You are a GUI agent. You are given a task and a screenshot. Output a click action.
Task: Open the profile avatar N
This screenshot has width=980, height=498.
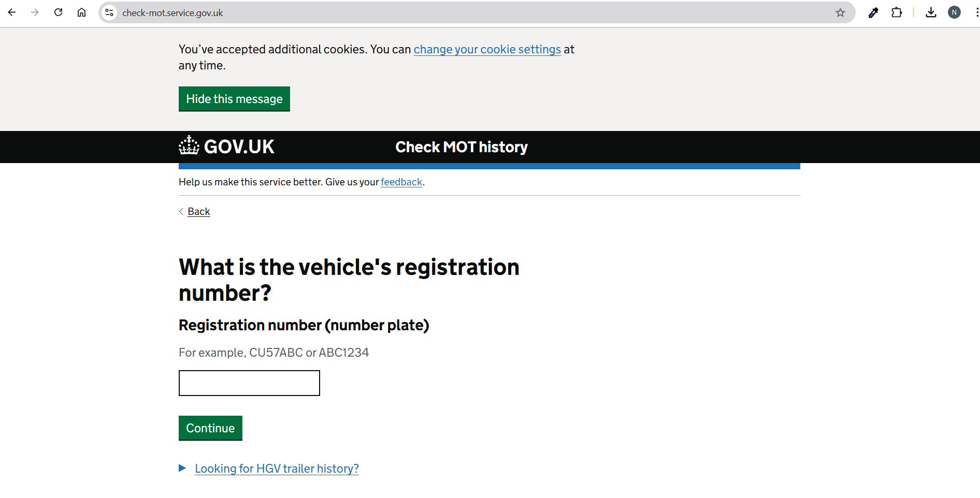[954, 13]
